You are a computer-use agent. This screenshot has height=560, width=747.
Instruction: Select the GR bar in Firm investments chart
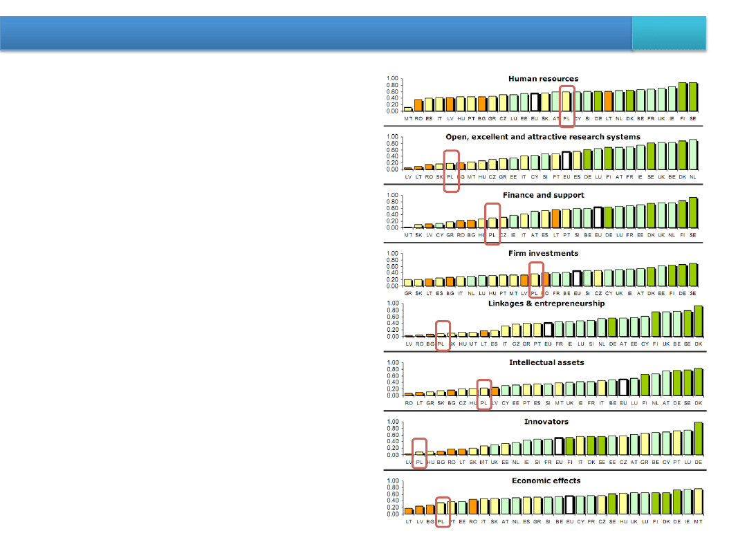click(408, 282)
